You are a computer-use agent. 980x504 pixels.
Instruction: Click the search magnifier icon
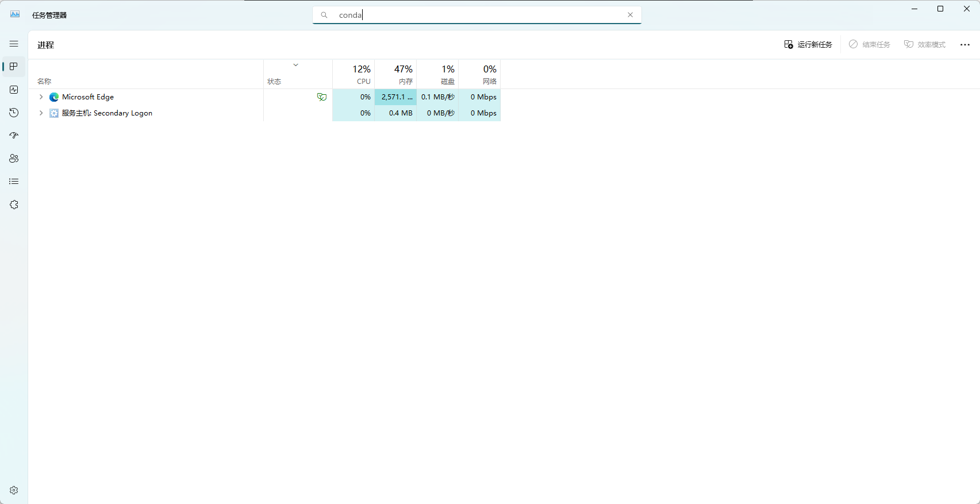click(x=324, y=15)
